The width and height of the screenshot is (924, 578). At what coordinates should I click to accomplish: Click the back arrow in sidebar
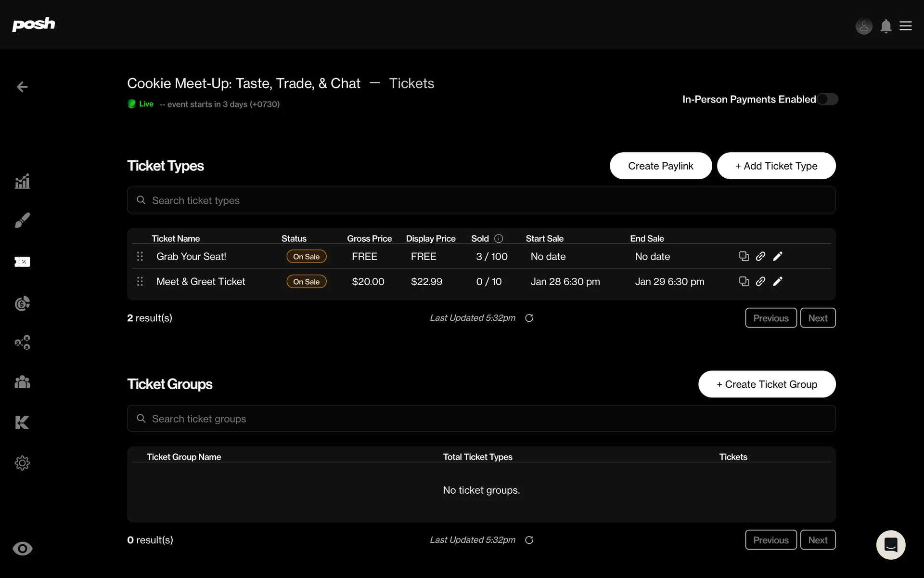[x=22, y=87]
